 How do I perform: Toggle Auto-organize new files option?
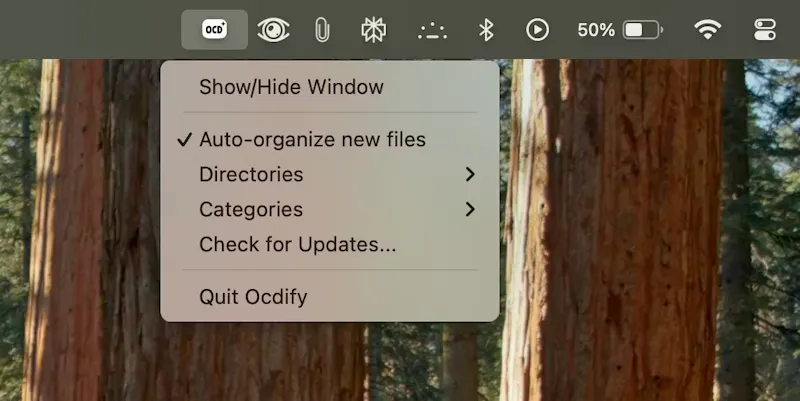tap(330, 139)
